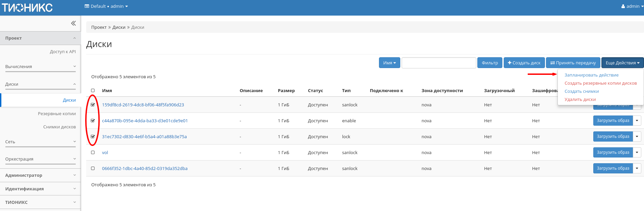Click Загрузить образ for the vol disk

[613, 152]
